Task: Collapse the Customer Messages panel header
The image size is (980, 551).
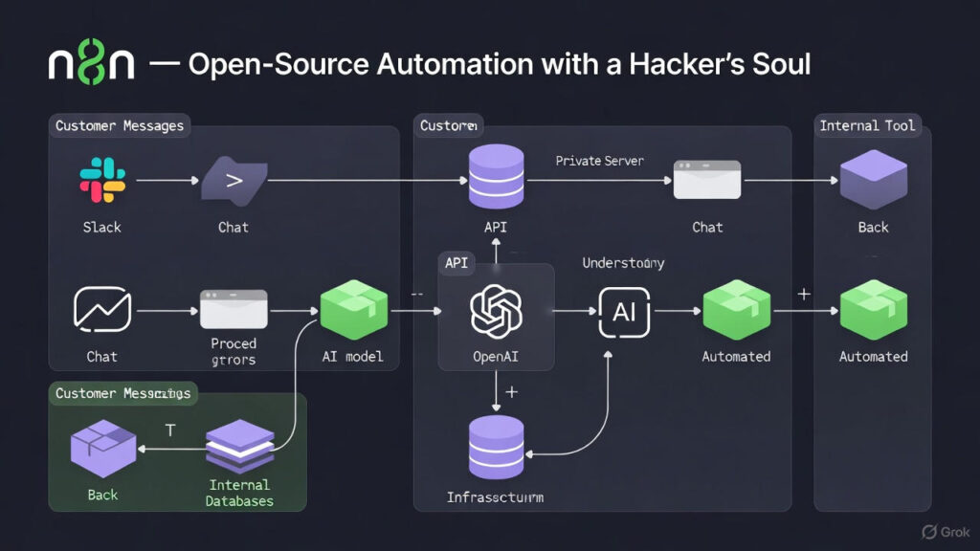Action: (x=118, y=125)
